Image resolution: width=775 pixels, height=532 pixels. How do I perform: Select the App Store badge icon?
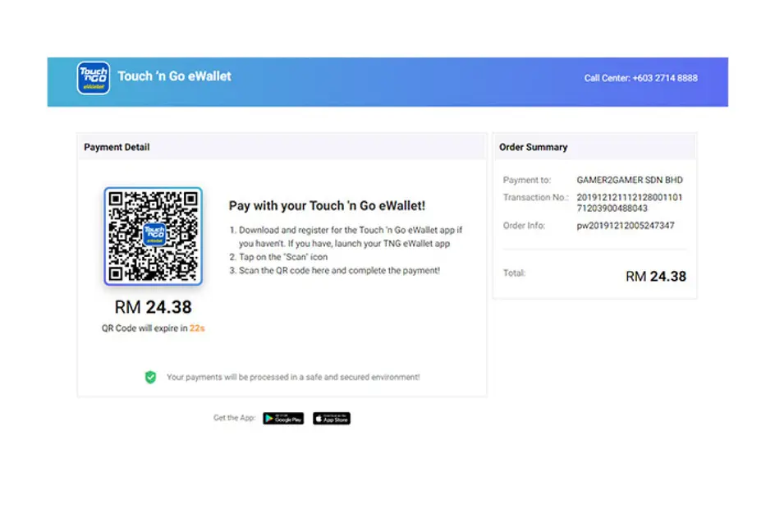click(332, 418)
